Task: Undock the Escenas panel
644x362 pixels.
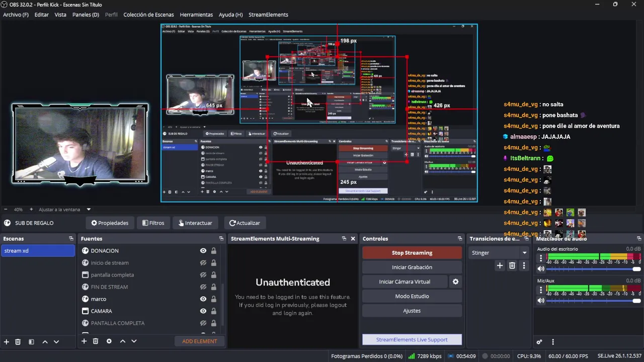Action: (71, 238)
